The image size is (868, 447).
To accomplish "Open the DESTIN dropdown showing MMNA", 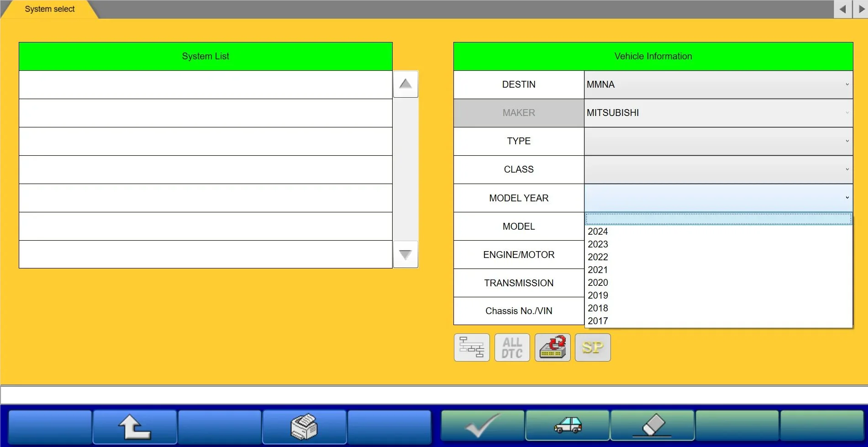I will click(718, 84).
